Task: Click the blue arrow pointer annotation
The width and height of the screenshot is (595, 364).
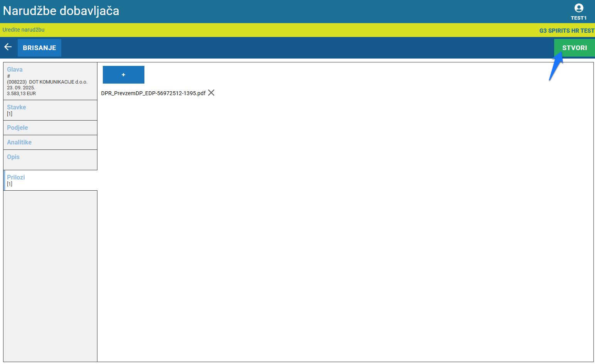Action: click(555, 68)
